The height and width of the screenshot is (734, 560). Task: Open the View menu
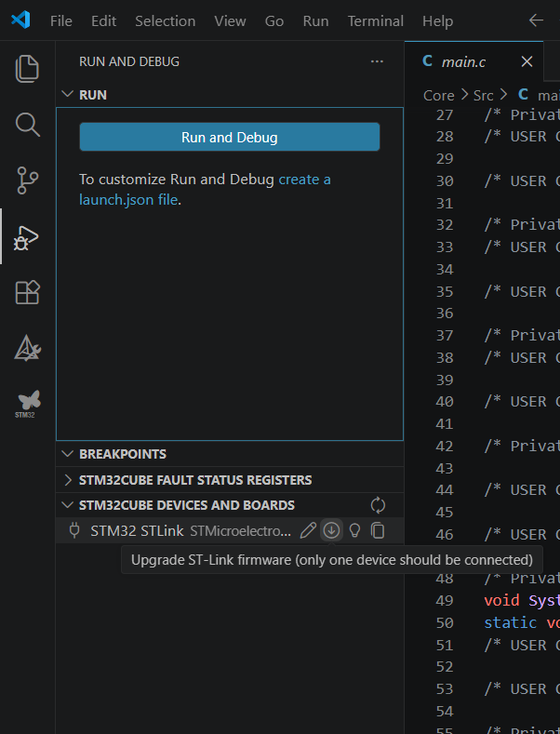(x=230, y=21)
